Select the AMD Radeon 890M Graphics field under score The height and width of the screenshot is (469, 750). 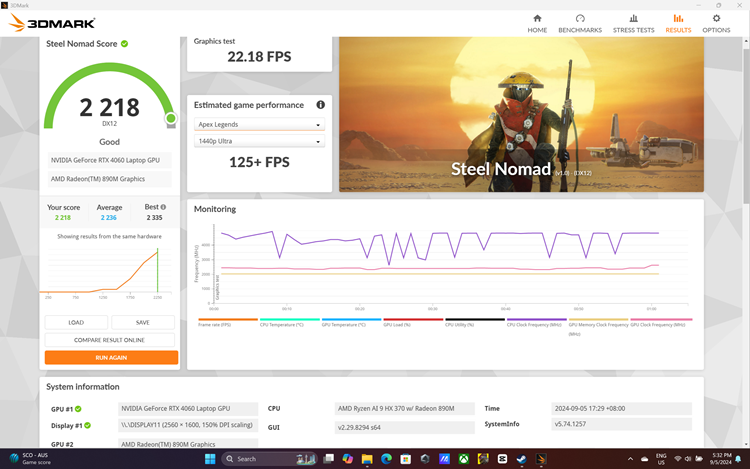coord(110,179)
